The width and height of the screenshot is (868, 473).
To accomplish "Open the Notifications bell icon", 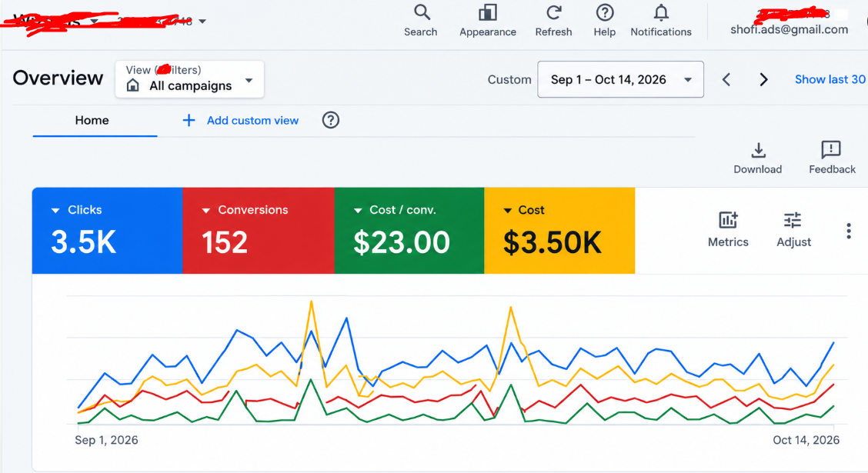I will click(x=661, y=12).
